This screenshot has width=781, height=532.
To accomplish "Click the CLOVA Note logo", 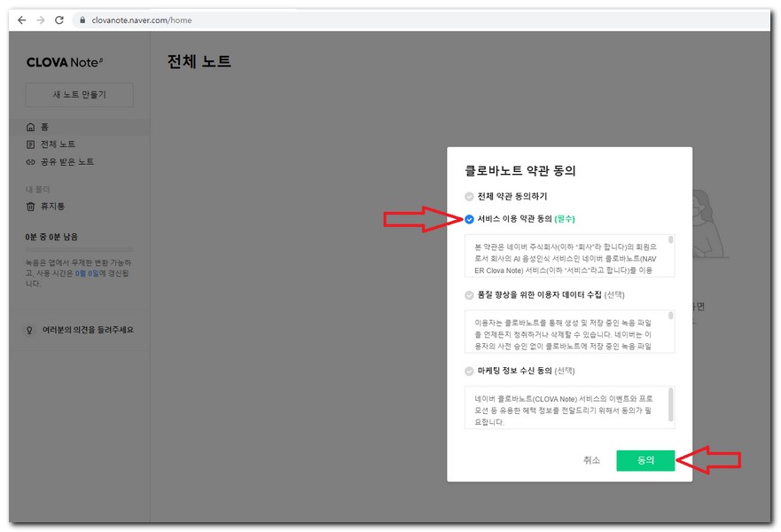I will point(65,62).
